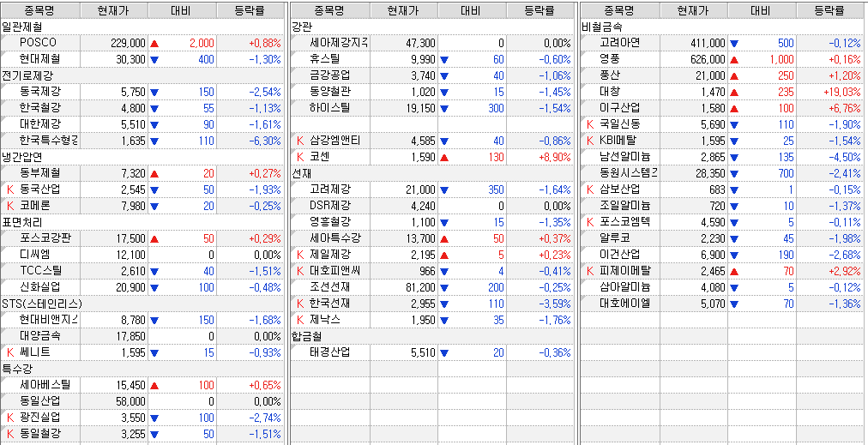Select the 전기로제강 category row

point(142,75)
